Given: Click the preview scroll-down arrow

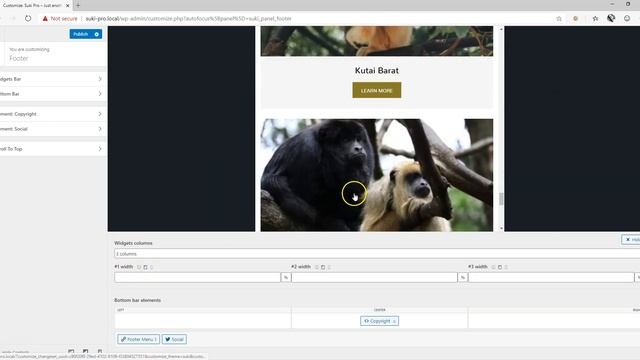Looking at the screenshot, I should coord(501,228).
